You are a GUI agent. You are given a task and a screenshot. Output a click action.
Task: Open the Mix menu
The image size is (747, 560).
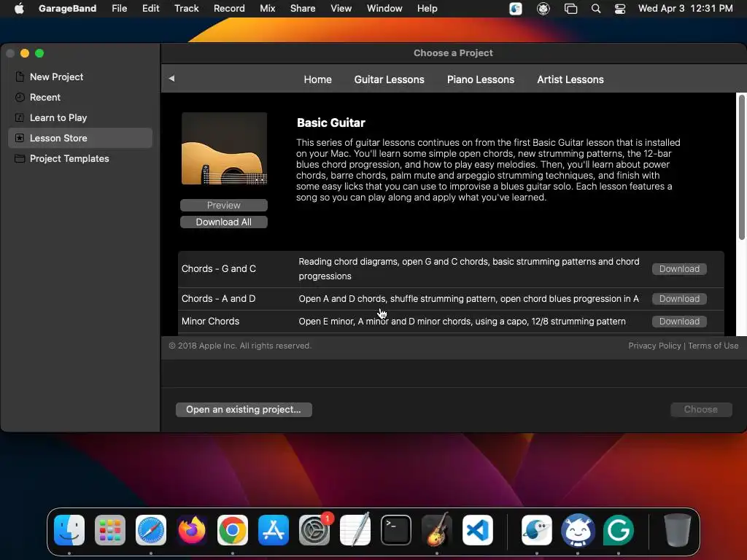click(267, 9)
